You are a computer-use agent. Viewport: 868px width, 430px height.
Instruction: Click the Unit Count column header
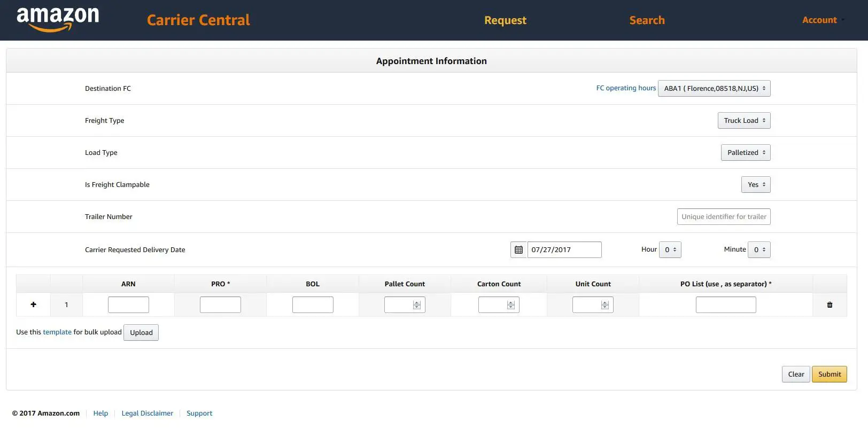tap(593, 284)
